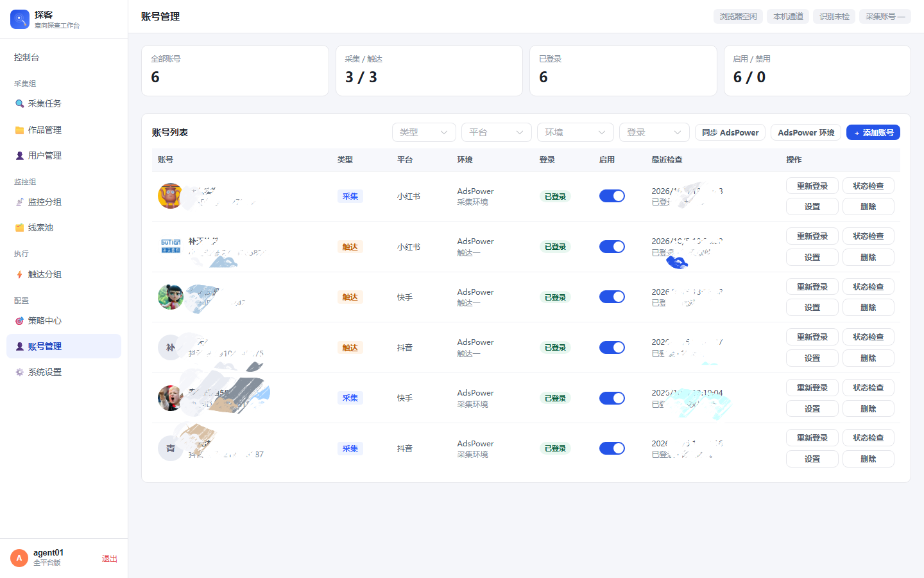This screenshot has width=924, height=578.
Task: Toggle 启用 switch for 抖音 触达 account
Action: pyautogui.click(x=612, y=347)
